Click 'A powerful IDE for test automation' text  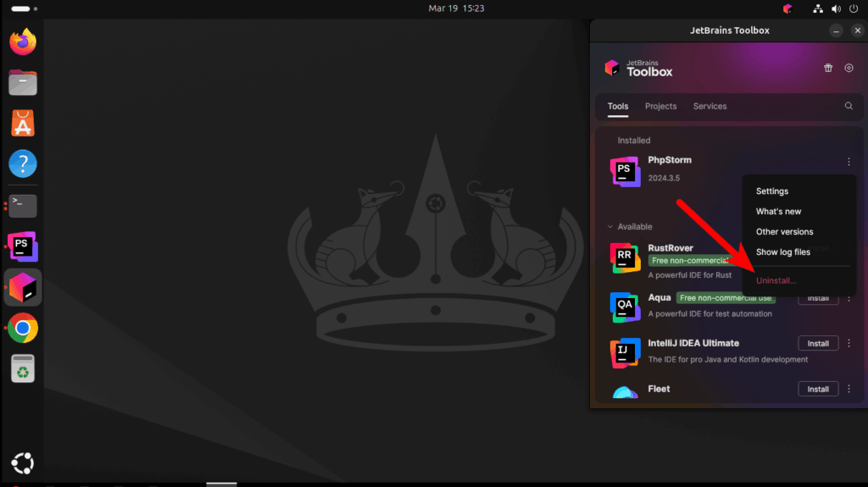coord(709,313)
